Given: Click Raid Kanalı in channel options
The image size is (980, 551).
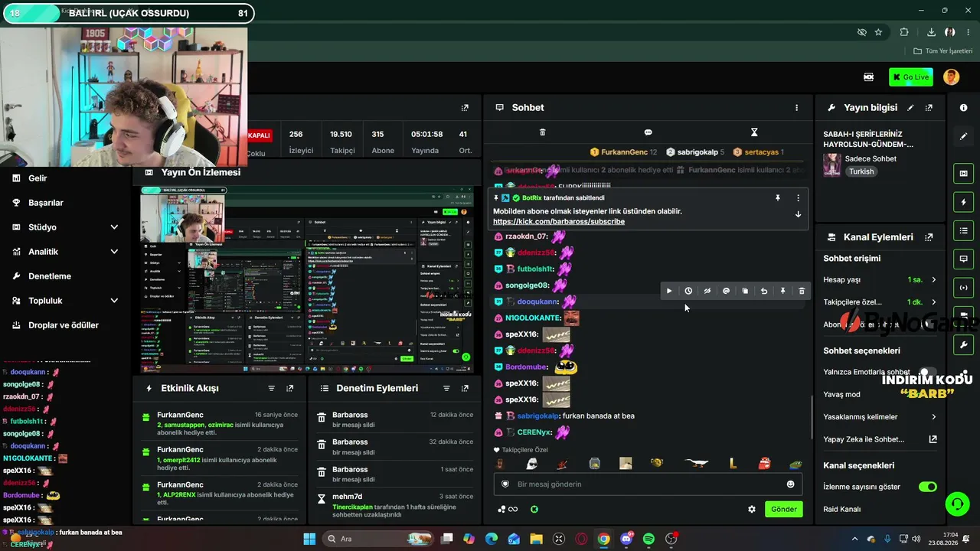Looking at the screenshot, I should coord(841,509).
